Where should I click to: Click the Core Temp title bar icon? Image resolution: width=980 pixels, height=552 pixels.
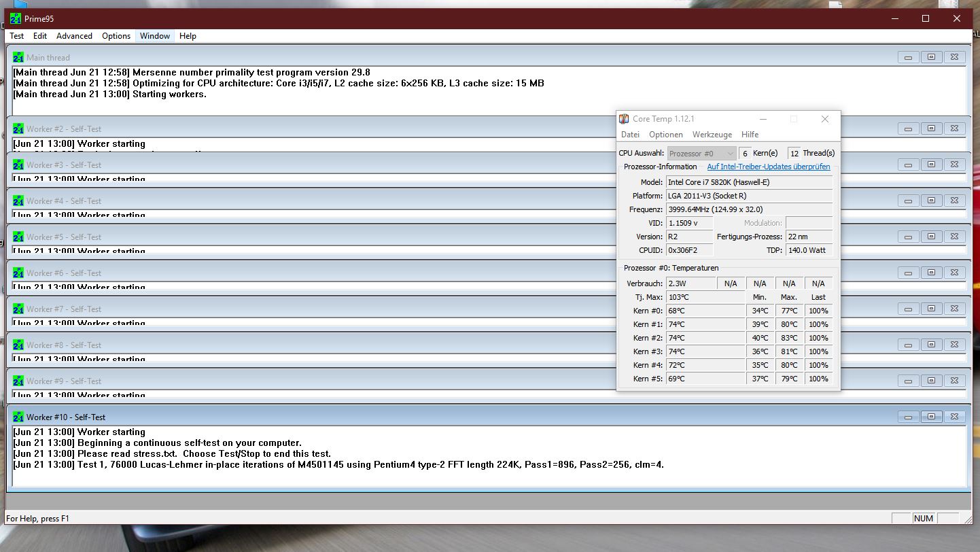tap(624, 119)
